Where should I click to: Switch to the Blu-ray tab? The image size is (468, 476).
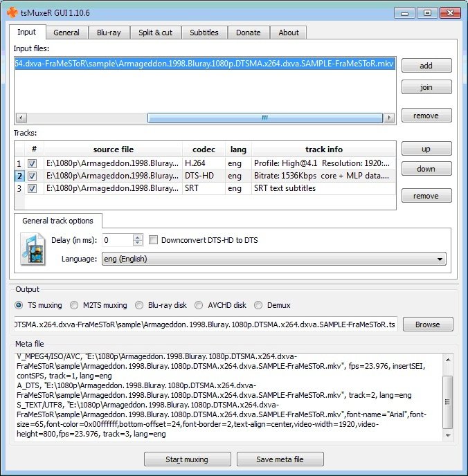coord(109,33)
